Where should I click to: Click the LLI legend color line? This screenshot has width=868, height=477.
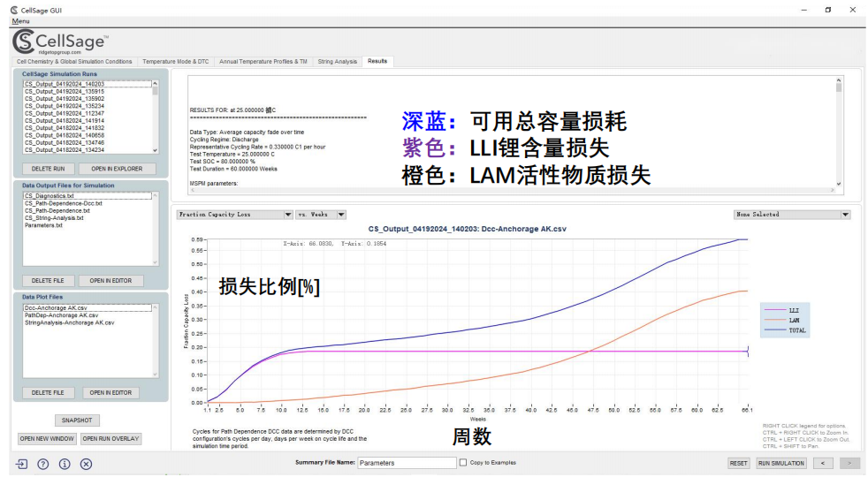point(774,310)
